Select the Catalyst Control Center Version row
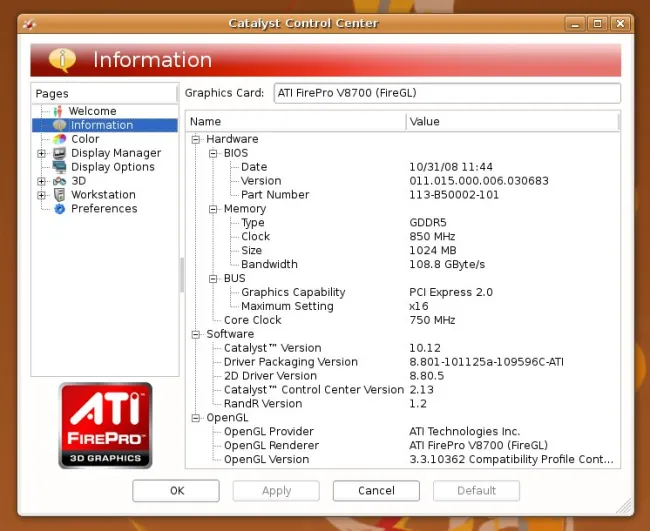 point(402,390)
